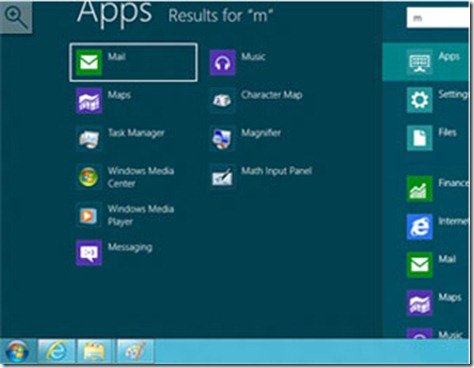Click the search box containing "m"
This screenshot has width=474, height=368.
(x=438, y=18)
